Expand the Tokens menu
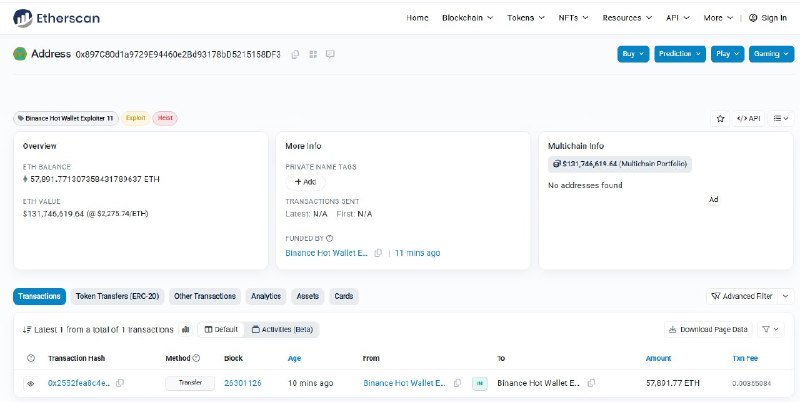The height and width of the screenshot is (402, 800). click(x=526, y=18)
